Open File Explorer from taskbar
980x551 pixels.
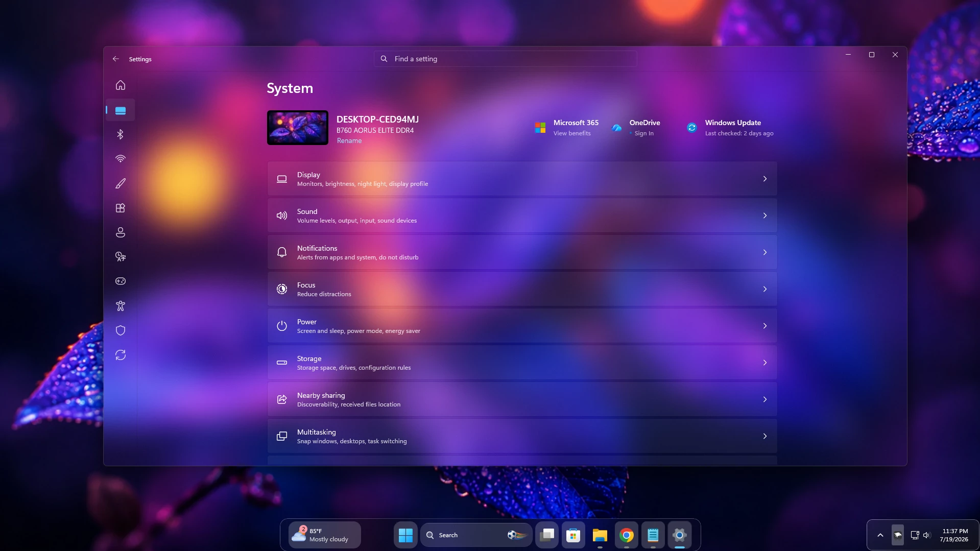[x=600, y=535]
